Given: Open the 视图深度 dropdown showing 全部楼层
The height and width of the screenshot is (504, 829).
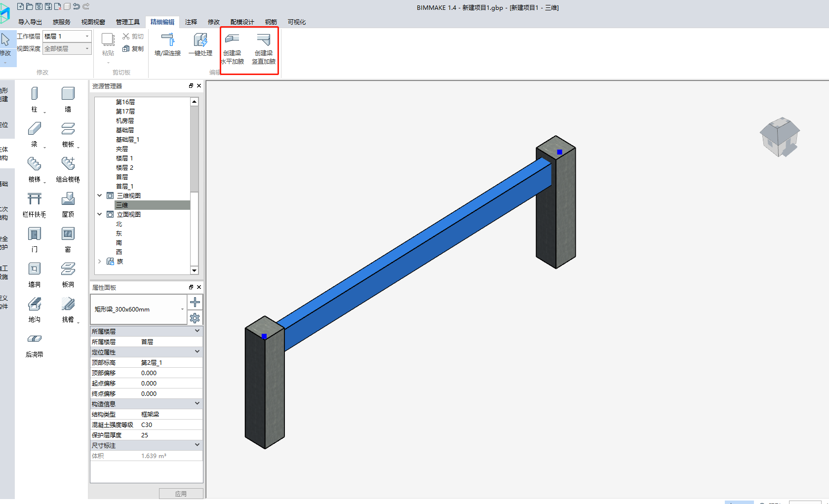Looking at the screenshot, I should click(x=67, y=48).
